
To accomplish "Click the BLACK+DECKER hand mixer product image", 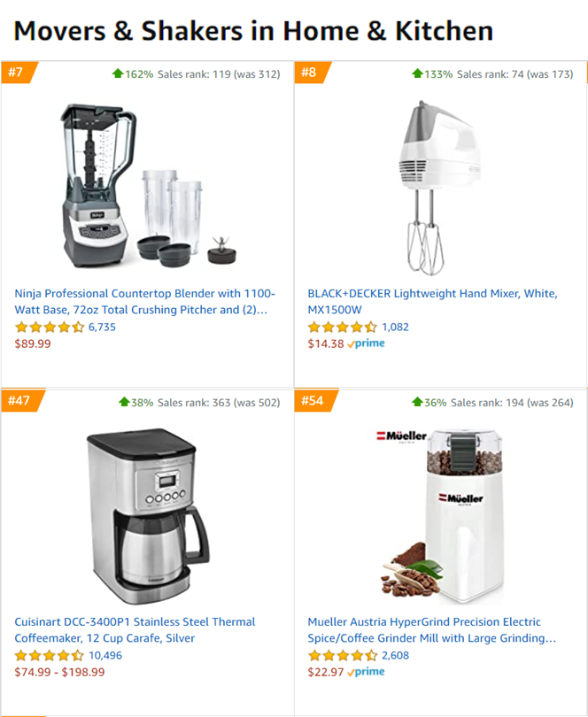I will [438, 188].
